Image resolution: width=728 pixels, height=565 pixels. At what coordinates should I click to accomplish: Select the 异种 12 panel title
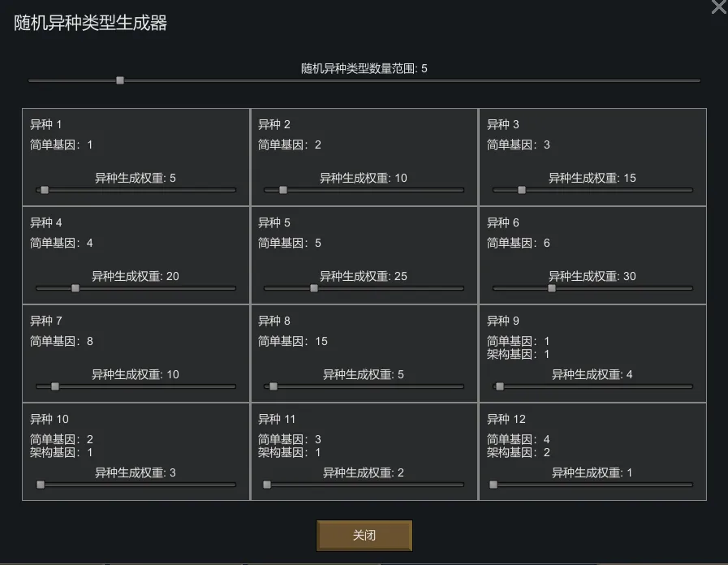[x=506, y=419]
